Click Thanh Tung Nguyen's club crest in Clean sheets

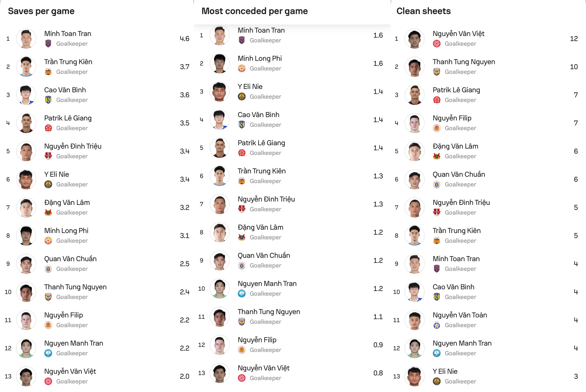(x=437, y=72)
